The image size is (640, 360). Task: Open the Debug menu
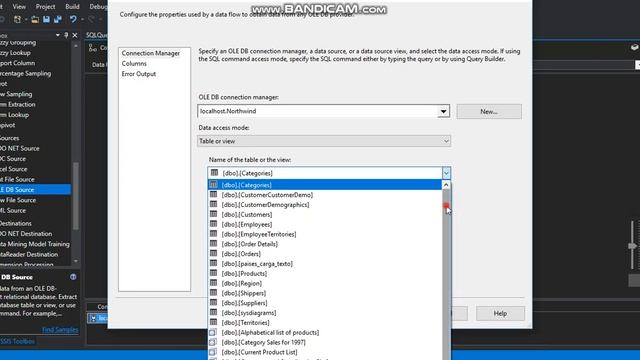point(98,7)
